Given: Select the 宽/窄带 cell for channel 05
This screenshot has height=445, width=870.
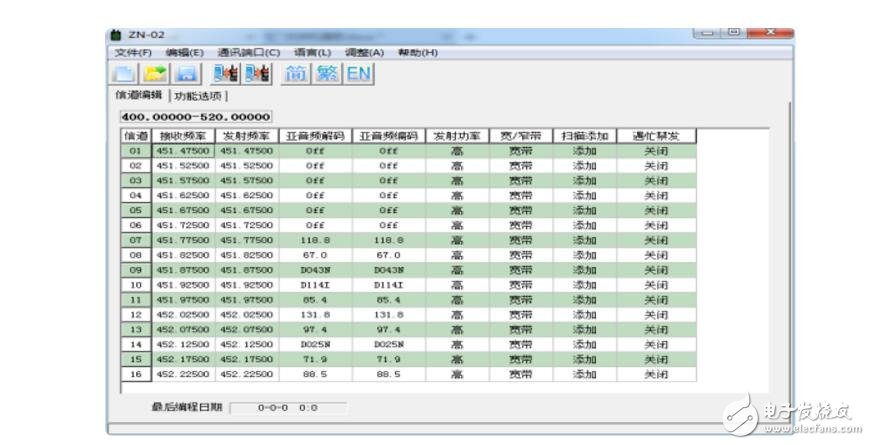Looking at the screenshot, I should click(x=520, y=211).
